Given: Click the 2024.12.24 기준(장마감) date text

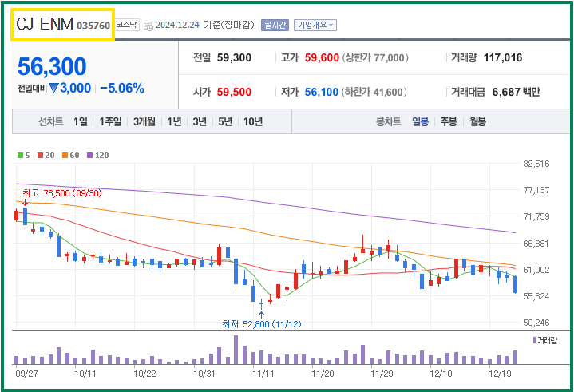Looking at the screenshot, I should 204,25.
